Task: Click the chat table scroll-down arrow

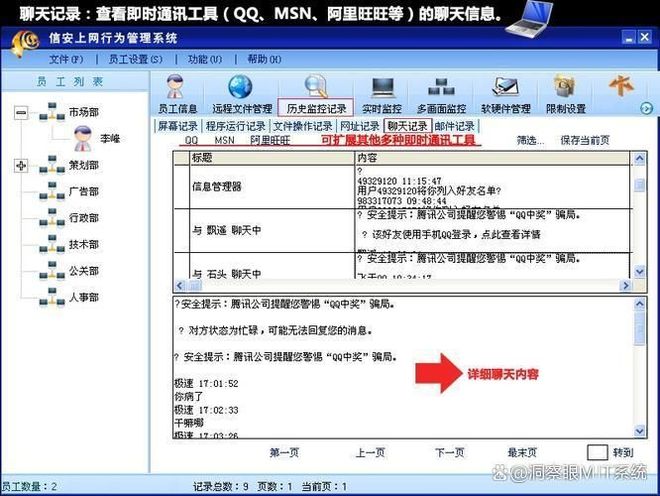Action: click(639, 272)
